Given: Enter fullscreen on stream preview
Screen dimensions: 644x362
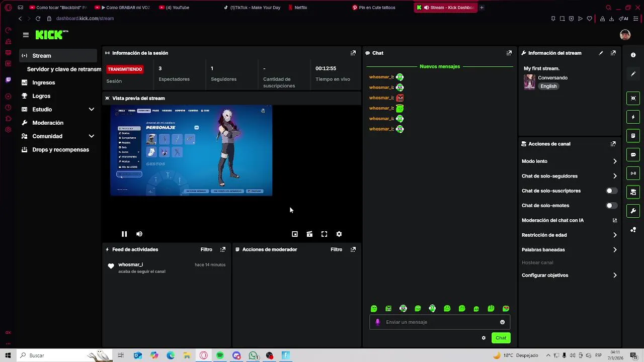Looking at the screenshot, I should pyautogui.click(x=325, y=234).
